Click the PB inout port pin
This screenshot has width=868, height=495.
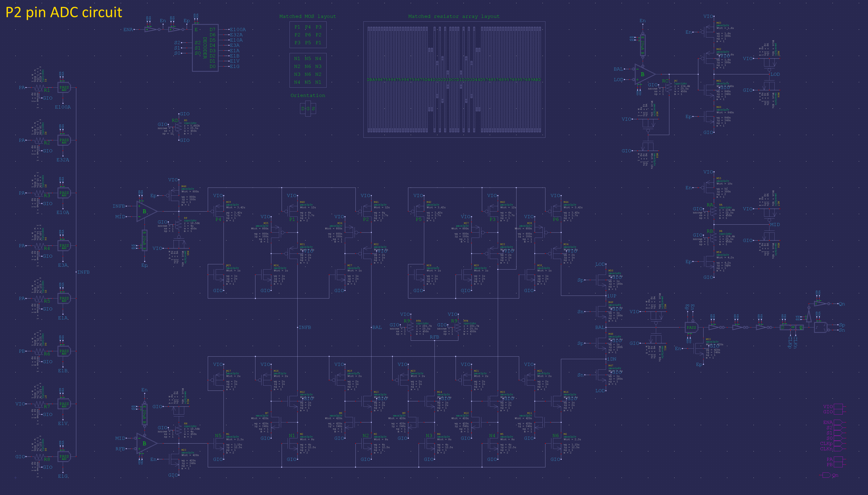pyautogui.click(x=838, y=465)
